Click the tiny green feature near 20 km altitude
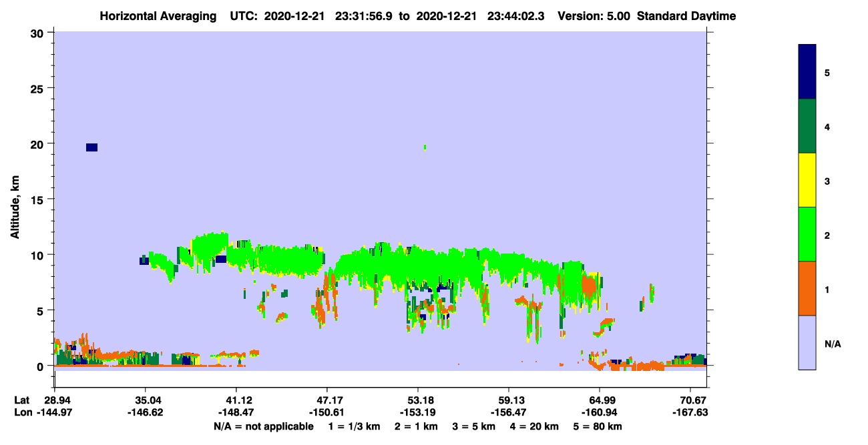This screenshot has width=868, height=445. [425, 147]
